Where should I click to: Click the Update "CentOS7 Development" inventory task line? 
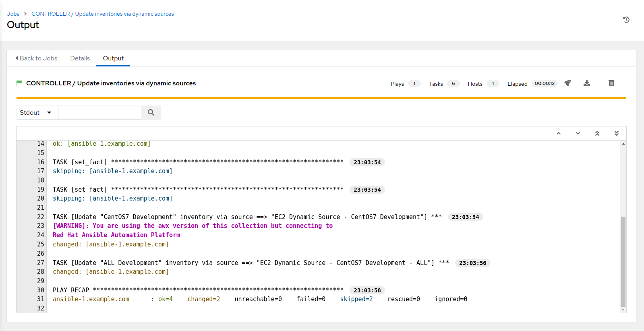tap(247, 217)
